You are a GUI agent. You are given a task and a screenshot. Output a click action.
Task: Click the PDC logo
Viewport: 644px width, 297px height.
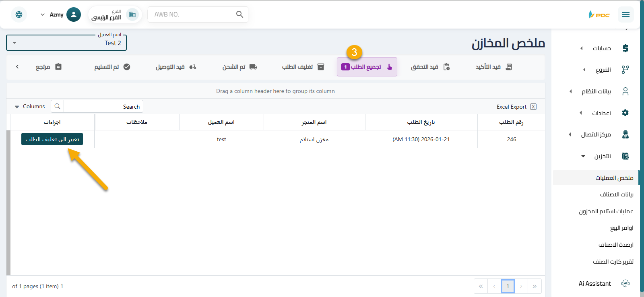click(599, 14)
